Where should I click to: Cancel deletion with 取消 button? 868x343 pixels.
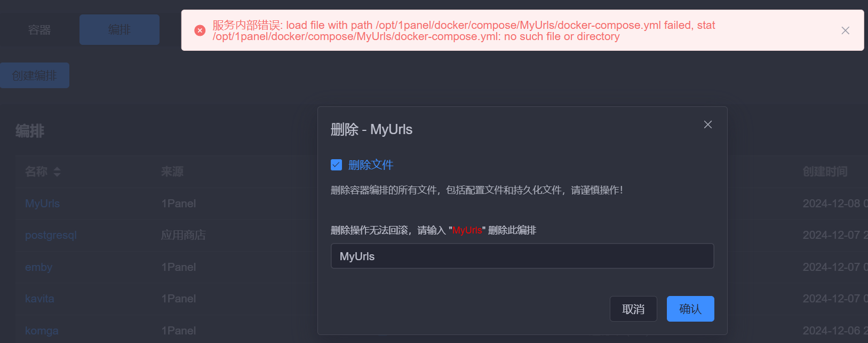(x=633, y=309)
